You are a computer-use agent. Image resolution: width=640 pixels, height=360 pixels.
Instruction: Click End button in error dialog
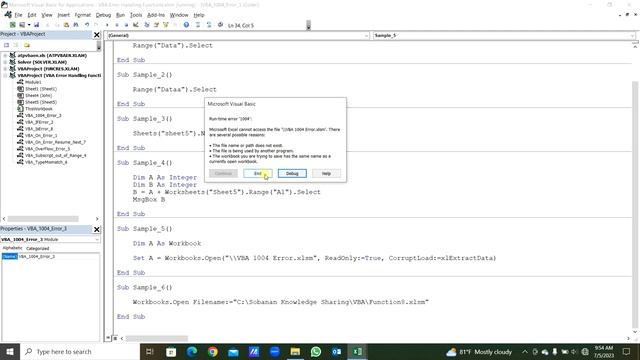pyautogui.click(x=258, y=173)
